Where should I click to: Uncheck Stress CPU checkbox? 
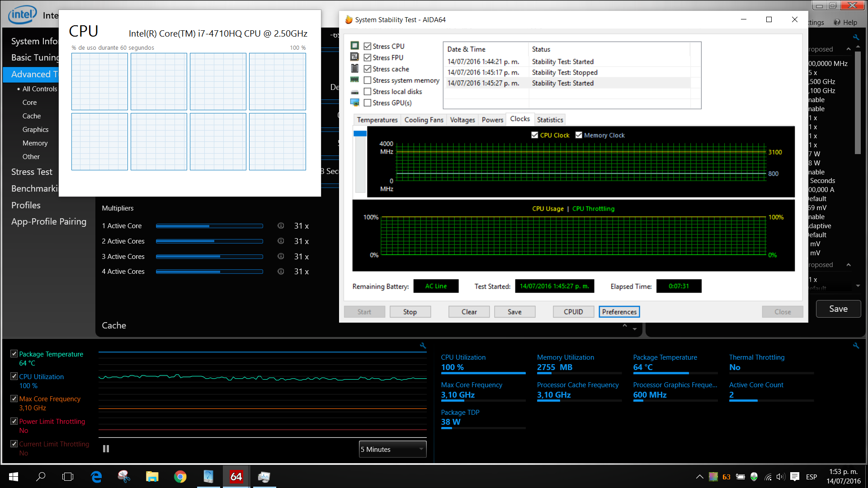(x=368, y=46)
